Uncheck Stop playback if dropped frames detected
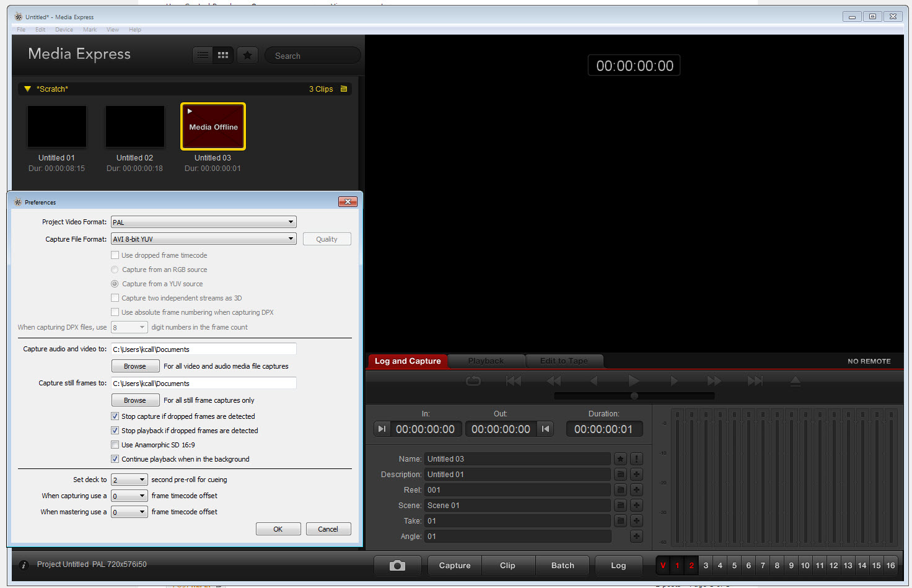Screen dimensions: 912x588 click(115, 431)
